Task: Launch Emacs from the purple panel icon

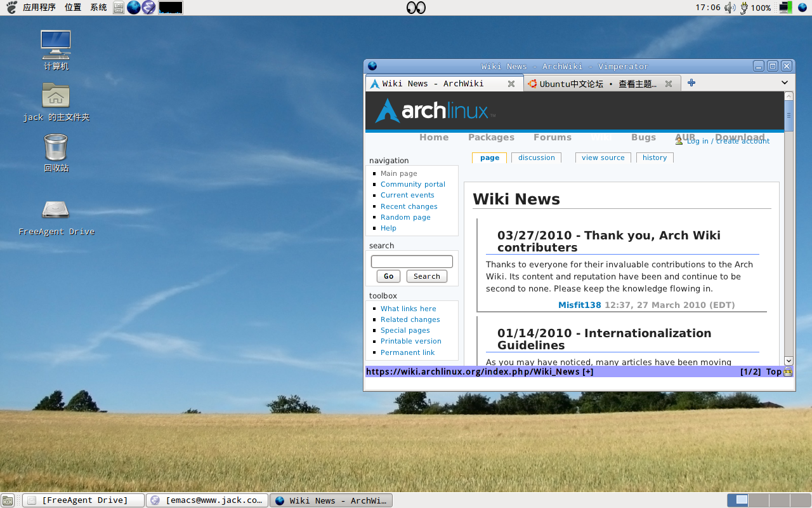Action: tap(148, 8)
